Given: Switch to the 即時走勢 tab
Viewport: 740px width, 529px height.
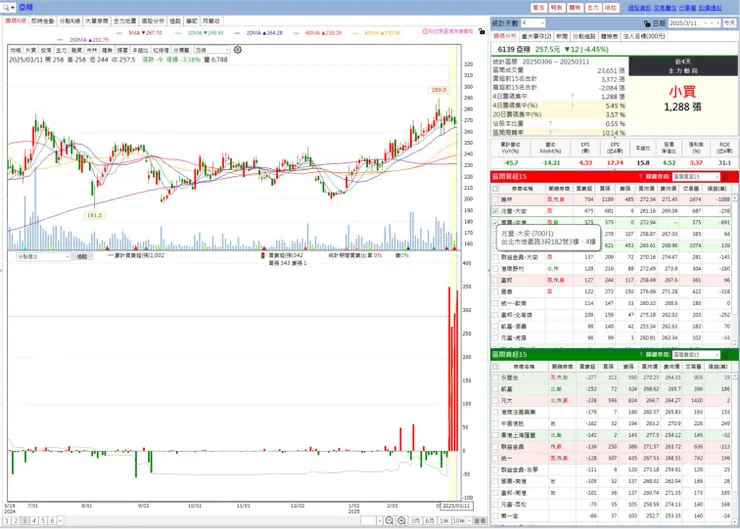Looking at the screenshot, I should [43, 21].
